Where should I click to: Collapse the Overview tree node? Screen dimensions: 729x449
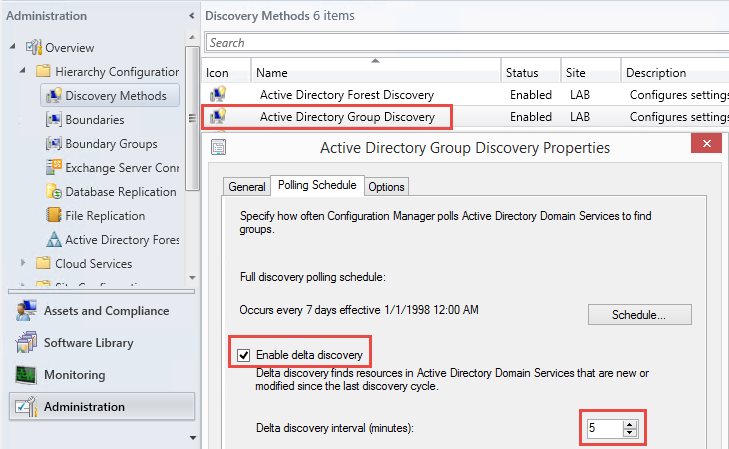coord(13,46)
